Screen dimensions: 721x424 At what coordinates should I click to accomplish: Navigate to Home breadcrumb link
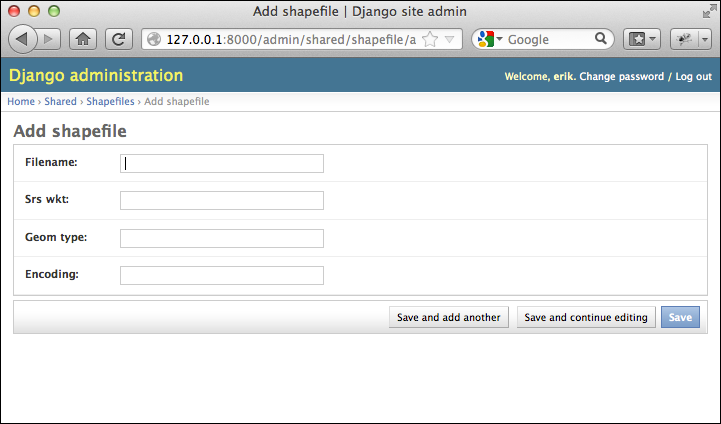[21, 102]
